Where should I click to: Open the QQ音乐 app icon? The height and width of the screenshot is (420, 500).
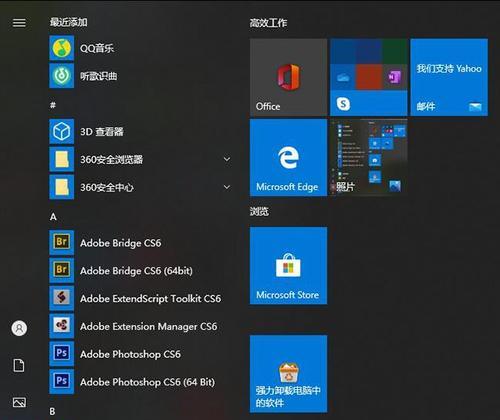tap(62, 48)
